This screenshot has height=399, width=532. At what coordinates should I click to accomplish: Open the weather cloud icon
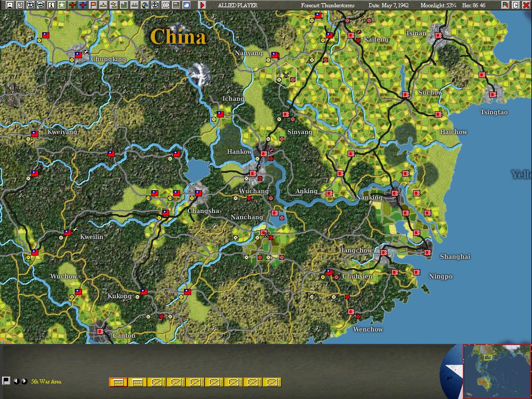(187, 5)
